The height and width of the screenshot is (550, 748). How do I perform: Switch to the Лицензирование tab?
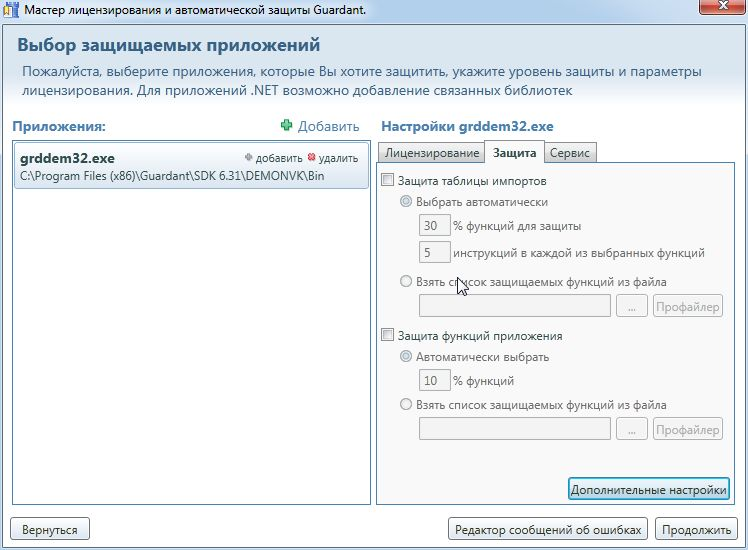(x=431, y=153)
